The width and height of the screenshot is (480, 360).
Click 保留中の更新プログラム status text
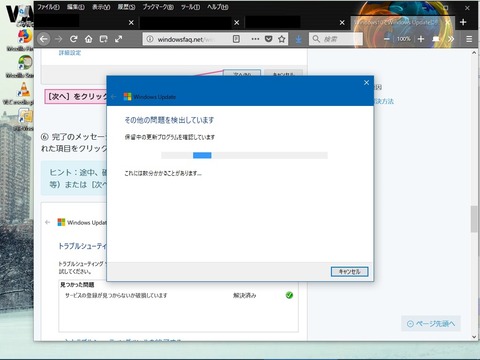tap(170, 137)
